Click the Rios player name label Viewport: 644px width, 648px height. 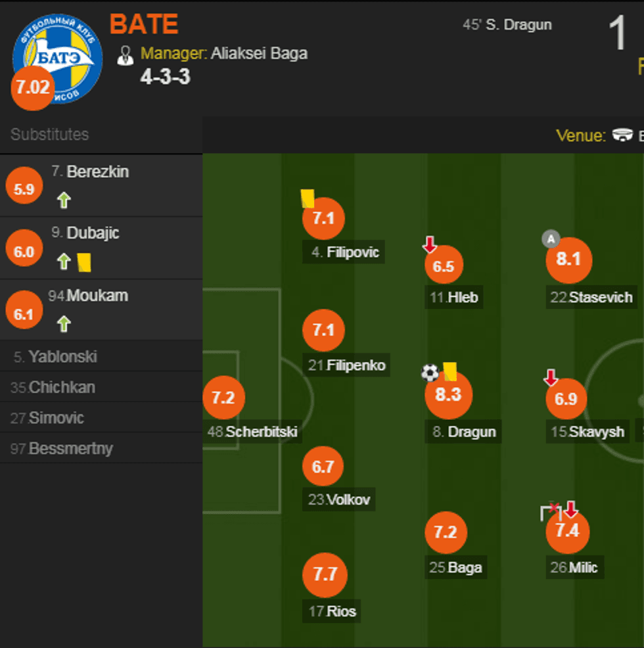click(341, 611)
